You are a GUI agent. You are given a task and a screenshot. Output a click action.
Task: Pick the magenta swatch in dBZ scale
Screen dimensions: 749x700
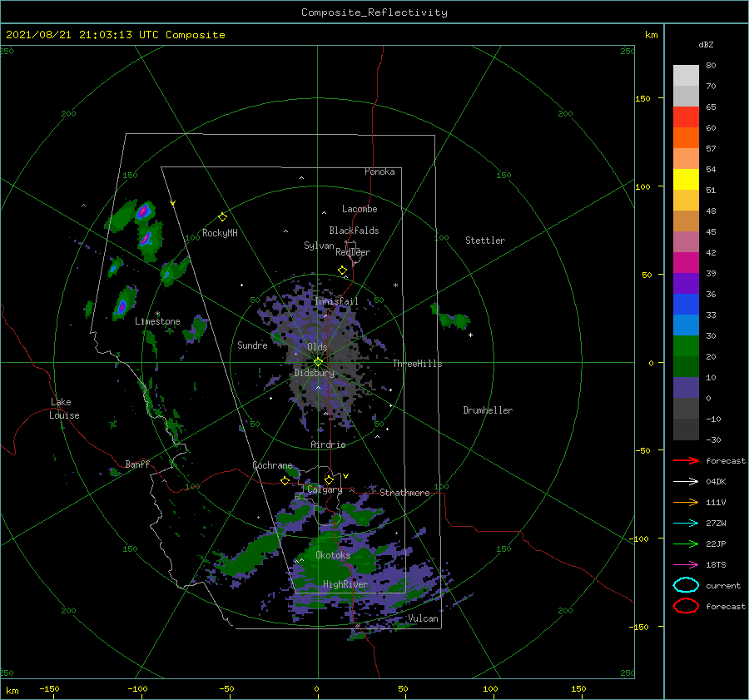pyautogui.click(x=686, y=262)
